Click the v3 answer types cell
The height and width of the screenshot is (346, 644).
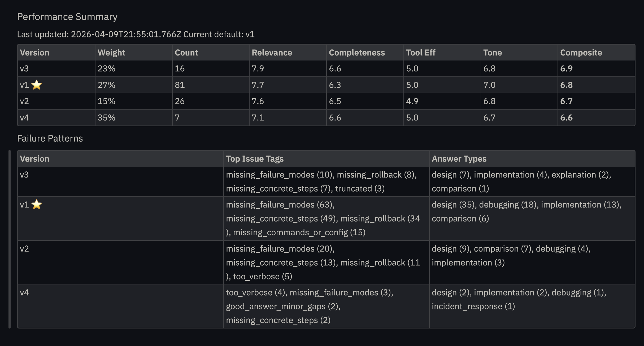[x=521, y=181]
